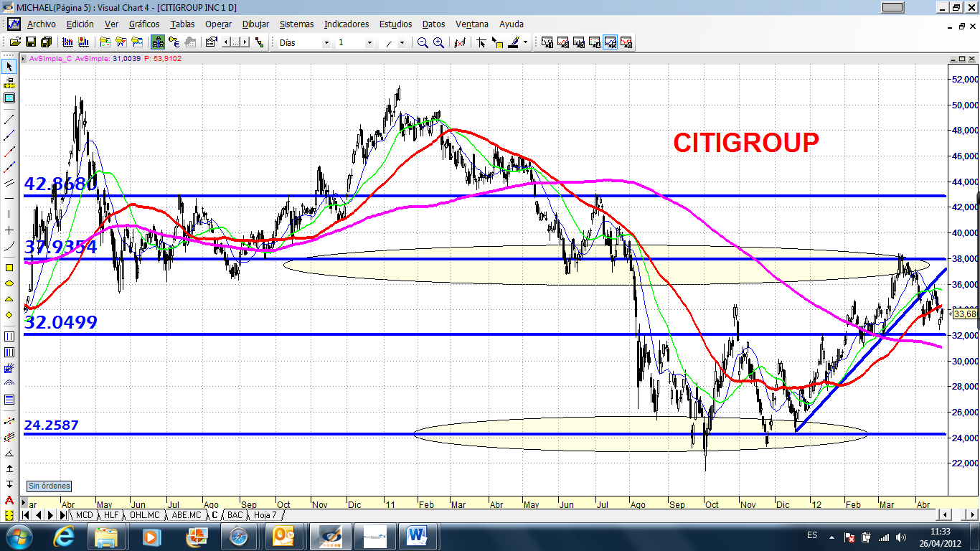Open the Dibujar menu
The image size is (980, 551).
pos(255,24)
